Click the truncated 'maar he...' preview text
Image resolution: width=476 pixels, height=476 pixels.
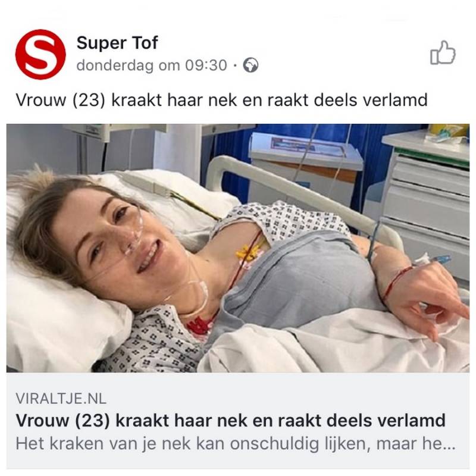(416, 444)
